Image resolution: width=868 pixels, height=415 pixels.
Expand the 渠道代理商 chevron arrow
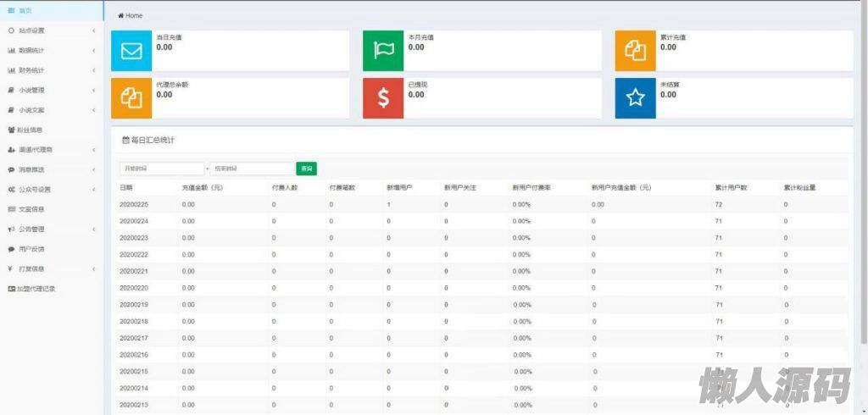(x=93, y=150)
